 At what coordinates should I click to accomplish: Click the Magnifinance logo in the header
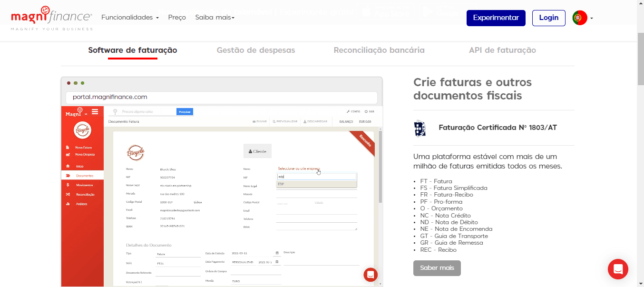click(52, 19)
